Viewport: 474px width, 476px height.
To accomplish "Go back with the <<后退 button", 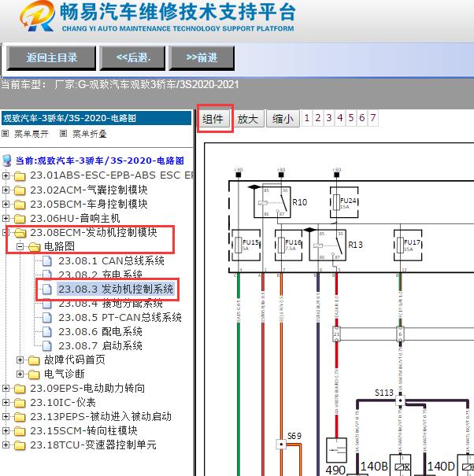I will point(133,57).
